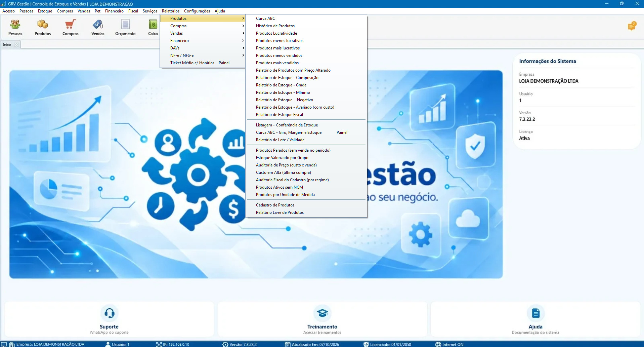Image resolution: width=644 pixels, height=347 pixels.
Task: Select the highlighted Produtos submenu entry
Action: coord(203,18)
